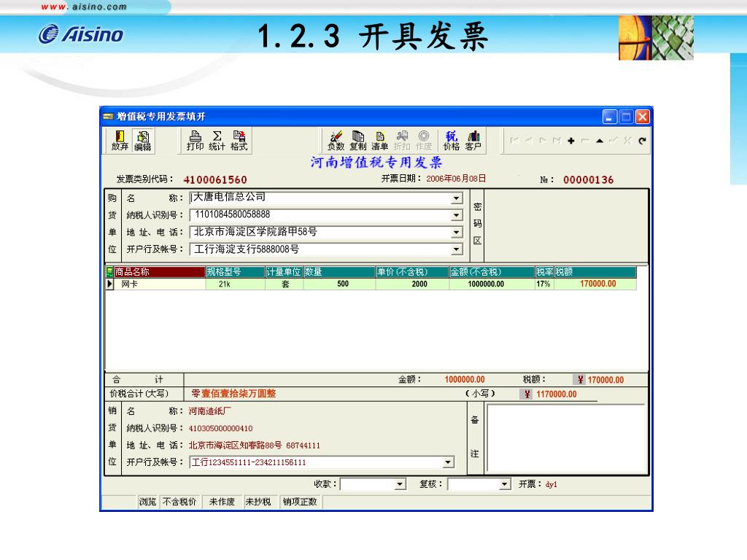The width and height of the screenshot is (747, 560).
Task: Click the 折扣 (discount) toolbar icon
Action: click(402, 141)
